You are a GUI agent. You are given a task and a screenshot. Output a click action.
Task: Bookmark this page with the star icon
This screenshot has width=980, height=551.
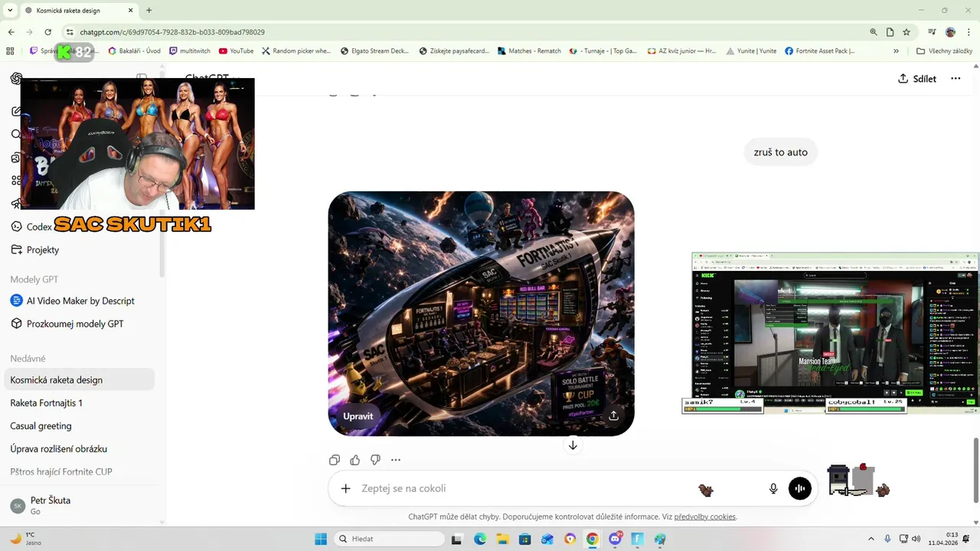pos(906,32)
